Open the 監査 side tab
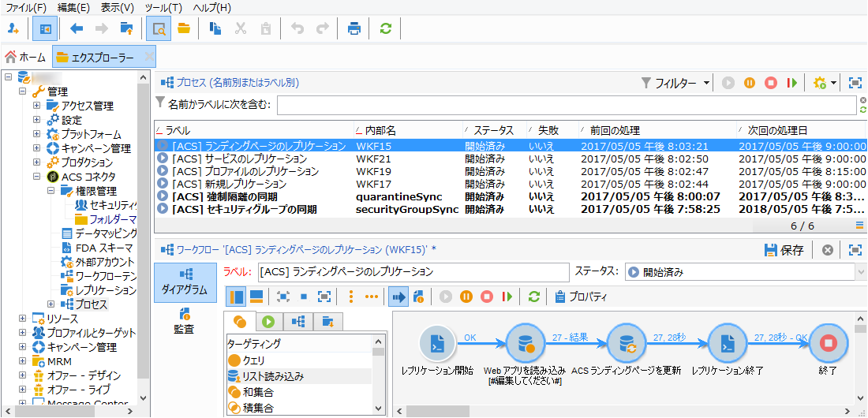Screen dimensions: 868x418 point(185,323)
